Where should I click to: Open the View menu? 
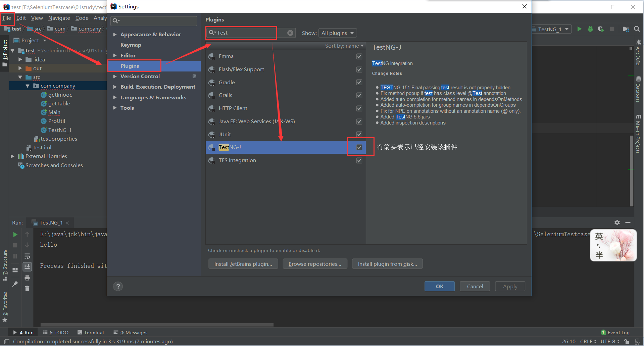click(x=37, y=18)
